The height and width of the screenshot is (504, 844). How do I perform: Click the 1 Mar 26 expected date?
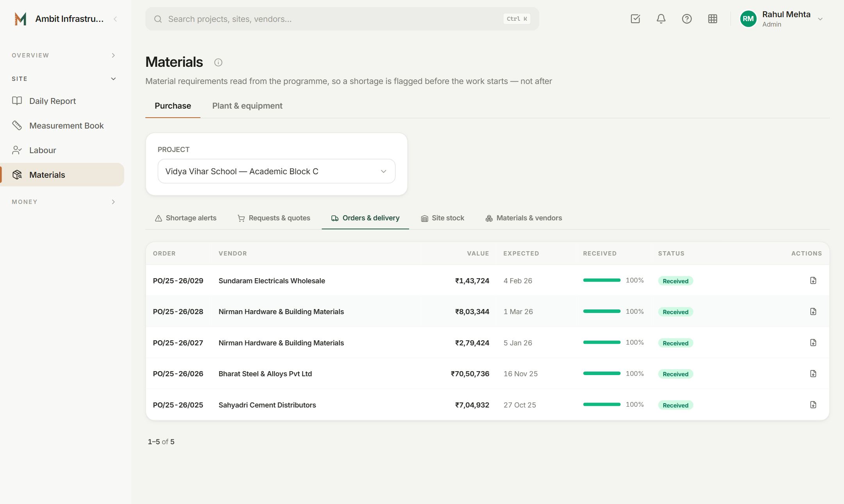coord(518,311)
